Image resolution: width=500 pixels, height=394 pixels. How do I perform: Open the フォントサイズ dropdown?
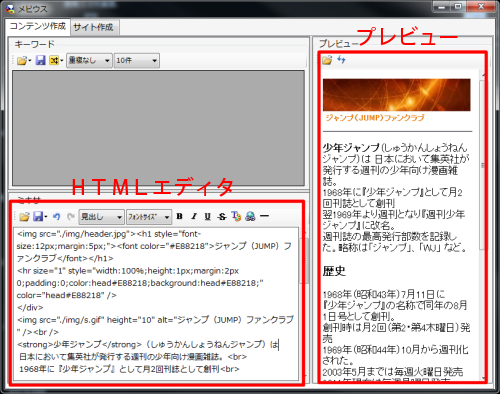(x=149, y=217)
